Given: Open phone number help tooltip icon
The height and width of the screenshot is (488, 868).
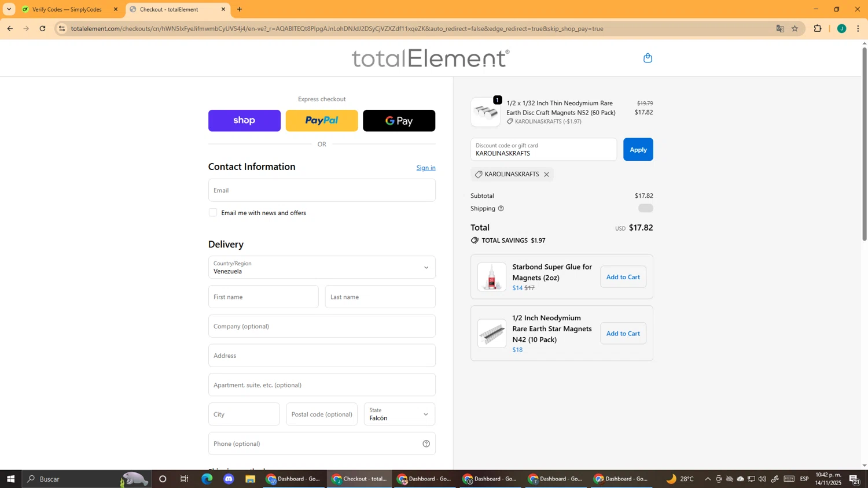Looking at the screenshot, I should (426, 444).
